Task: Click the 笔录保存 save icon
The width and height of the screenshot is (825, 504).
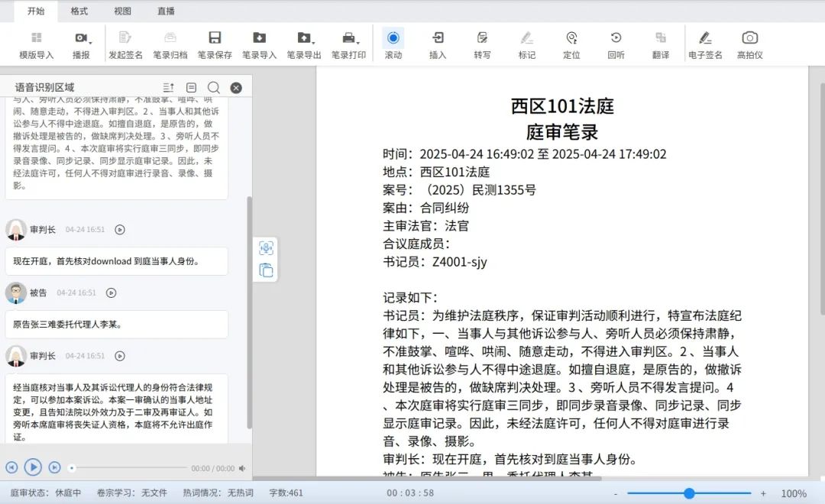Action: click(x=215, y=38)
